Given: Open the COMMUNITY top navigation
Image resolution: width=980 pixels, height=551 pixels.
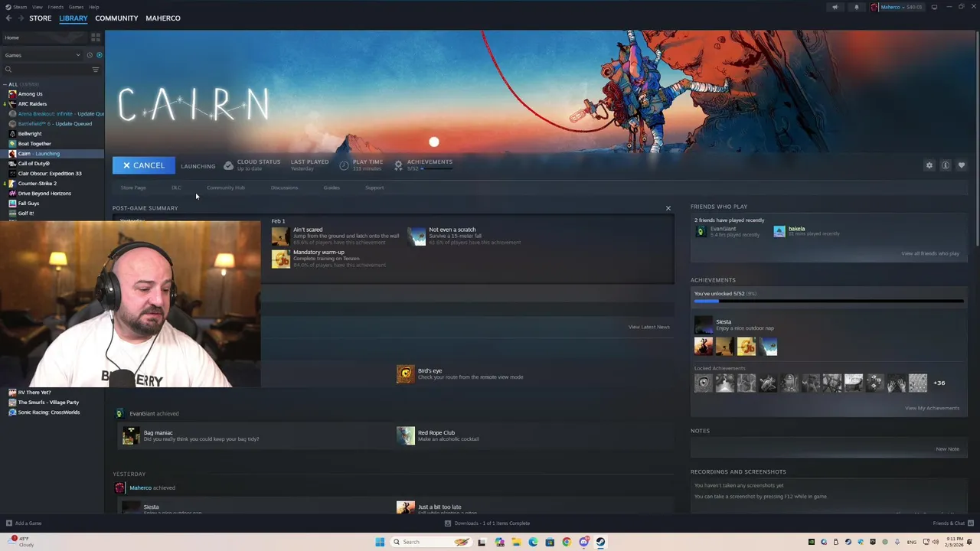Looking at the screenshot, I should click(116, 18).
